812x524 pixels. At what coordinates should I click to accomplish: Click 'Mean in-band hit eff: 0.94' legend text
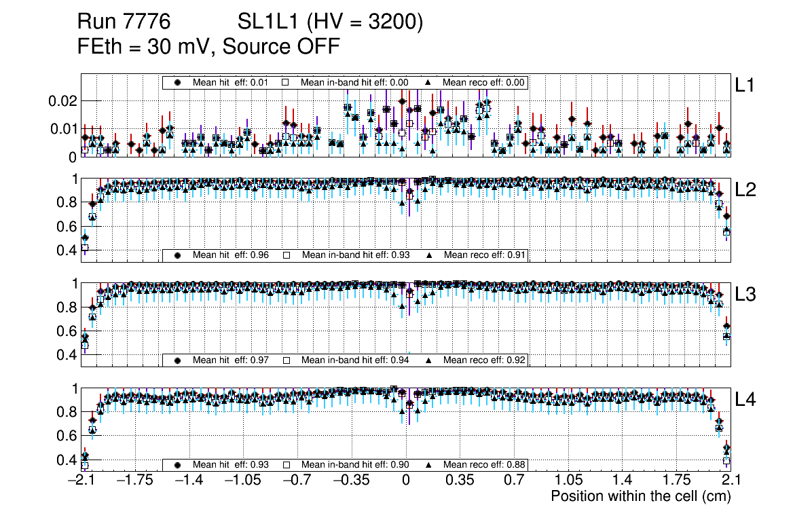354,360
